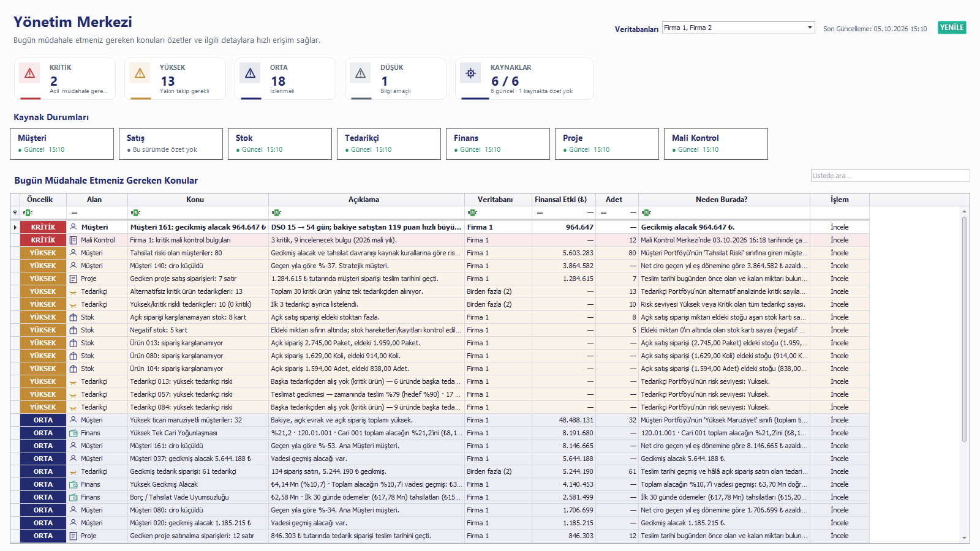Image resolution: width=980 pixels, height=551 pixels.
Task: Click the person icon in Müşteri 161 row
Action: coord(73,227)
